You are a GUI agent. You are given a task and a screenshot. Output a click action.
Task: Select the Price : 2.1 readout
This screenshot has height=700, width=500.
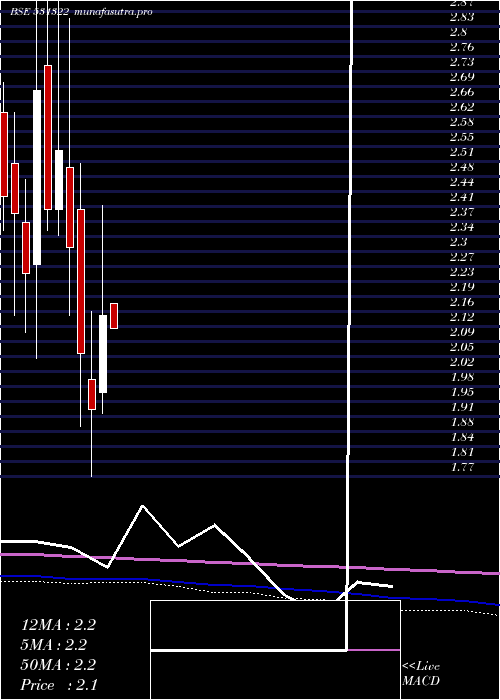(x=58, y=685)
